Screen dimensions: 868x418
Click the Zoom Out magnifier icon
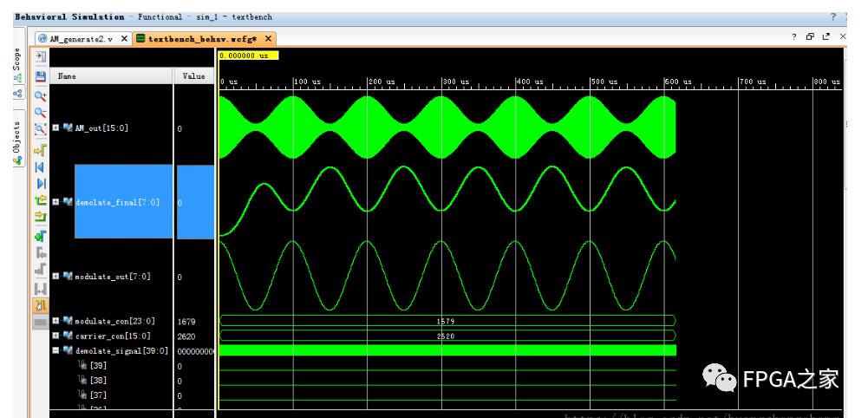40,113
